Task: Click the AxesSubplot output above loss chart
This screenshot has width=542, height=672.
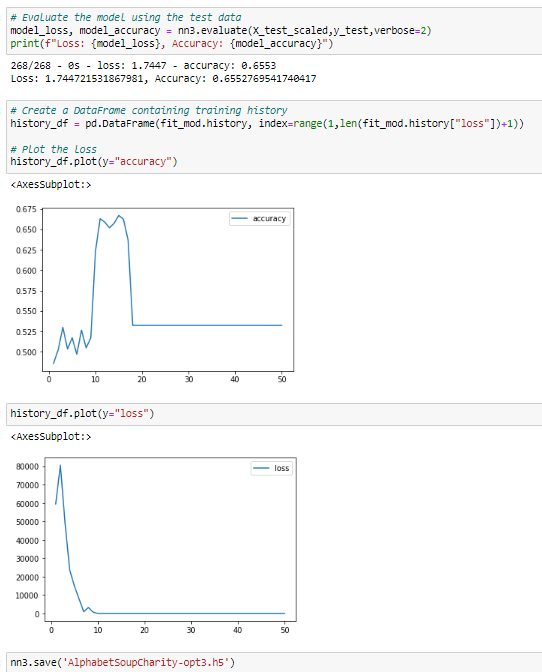Action: (x=51, y=437)
